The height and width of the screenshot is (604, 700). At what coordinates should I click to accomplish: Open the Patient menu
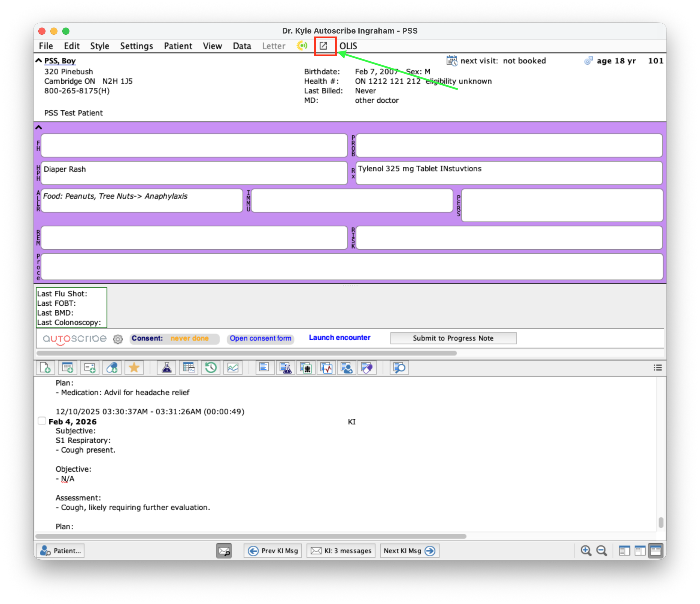tap(178, 46)
